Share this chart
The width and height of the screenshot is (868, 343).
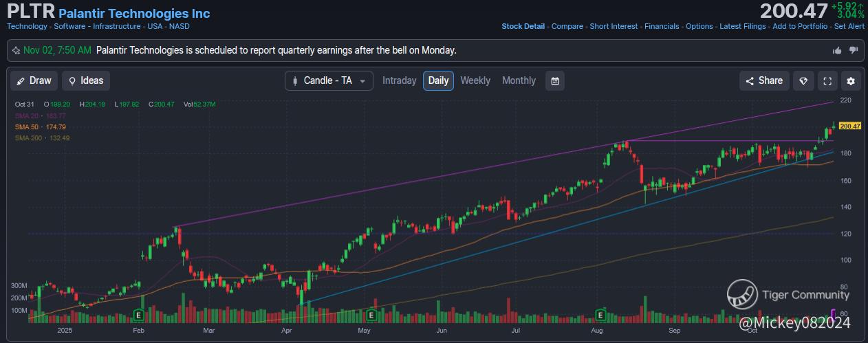[764, 80]
